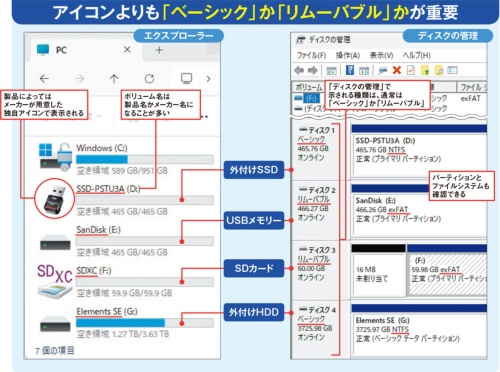Click the forward arrow in Explorer
The width and height of the screenshot is (500, 372).
79,79
